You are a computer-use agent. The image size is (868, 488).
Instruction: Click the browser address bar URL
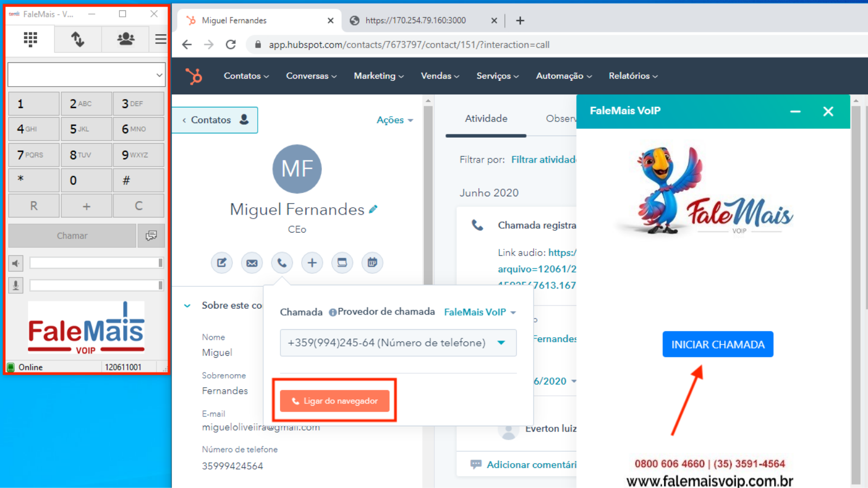point(409,44)
